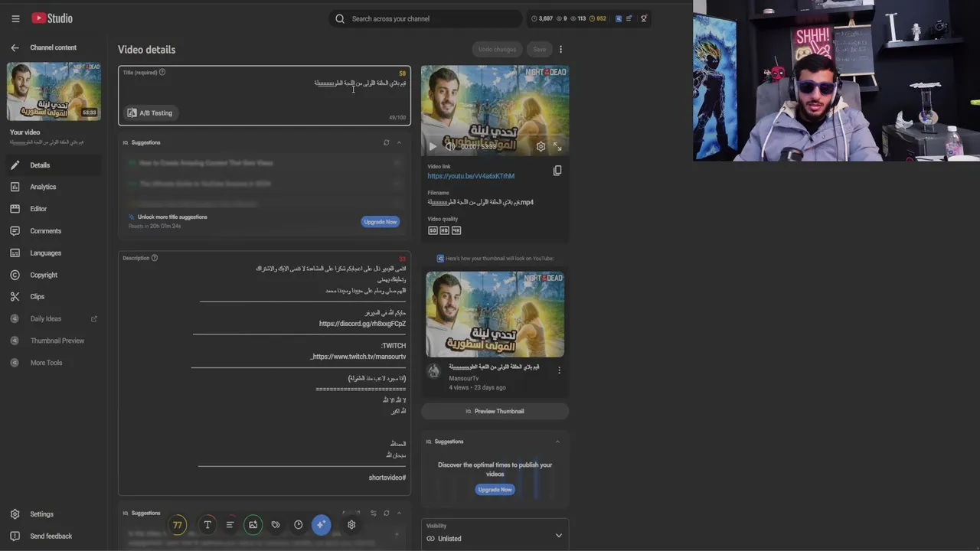980x551 pixels.
Task: Click the Discord link in description
Action: (362, 324)
